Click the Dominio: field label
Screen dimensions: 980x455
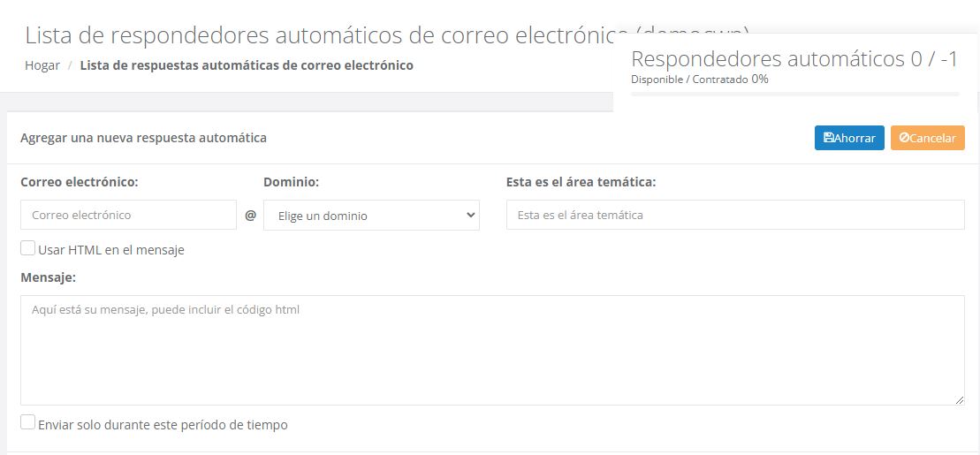[x=291, y=182]
